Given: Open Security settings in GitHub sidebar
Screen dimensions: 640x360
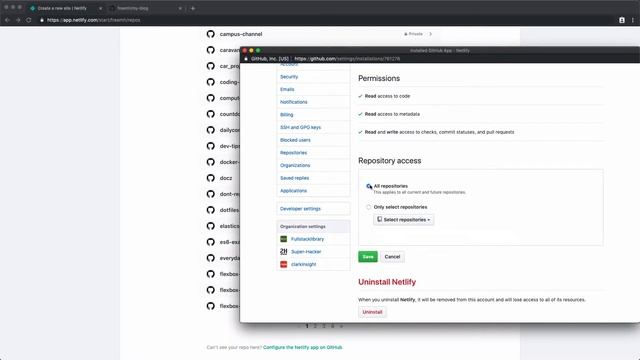Looking at the screenshot, I should tap(289, 77).
